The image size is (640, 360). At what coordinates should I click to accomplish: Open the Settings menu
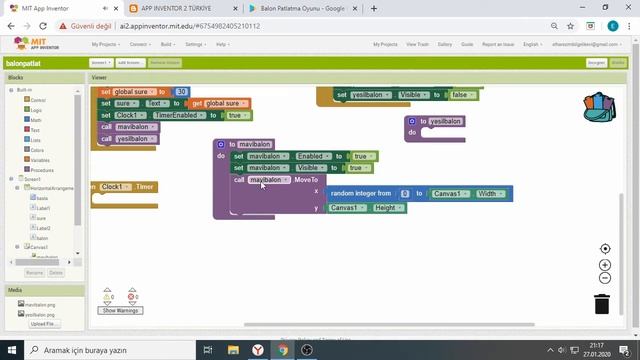[196, 44]
